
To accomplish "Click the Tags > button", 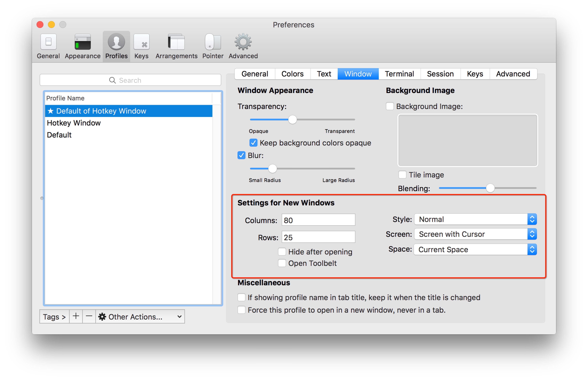I will pyautogui.click(x=54, y=317).
